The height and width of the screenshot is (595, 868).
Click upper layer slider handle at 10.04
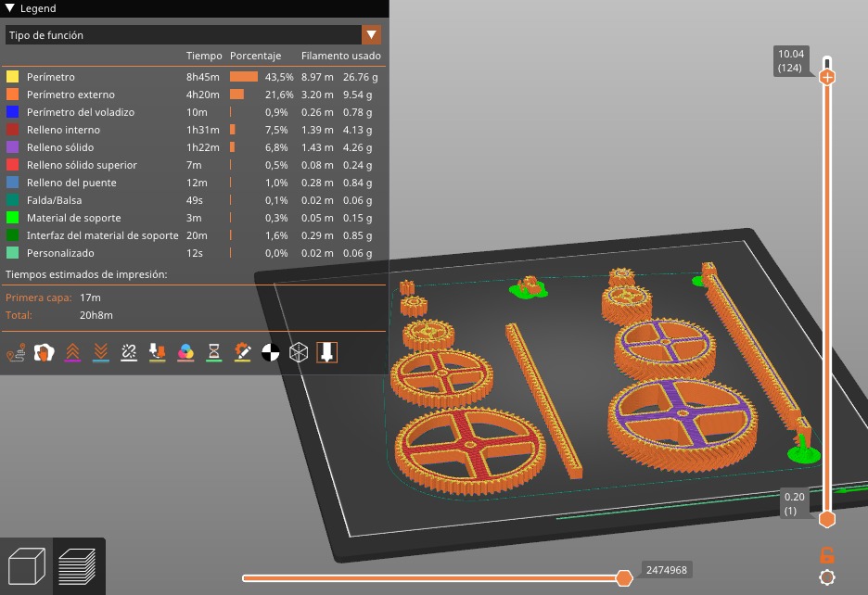827,77
